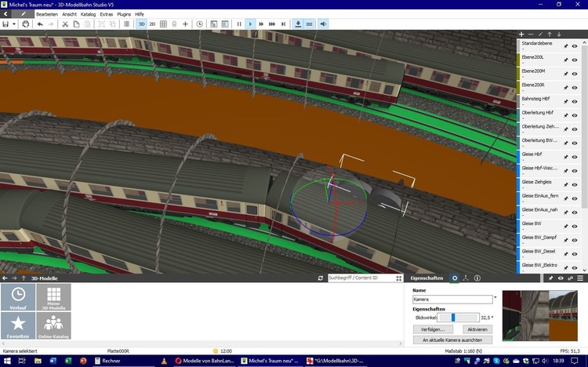Click the Verfolgen... button
588x367 pixels.
pos(433,329)
